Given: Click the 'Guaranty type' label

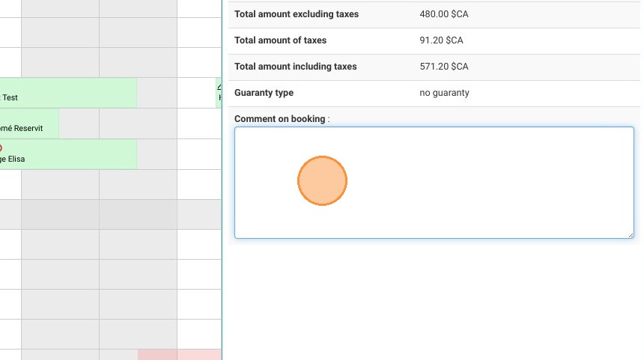Looking at the screenshot, I should pos(264,93).
